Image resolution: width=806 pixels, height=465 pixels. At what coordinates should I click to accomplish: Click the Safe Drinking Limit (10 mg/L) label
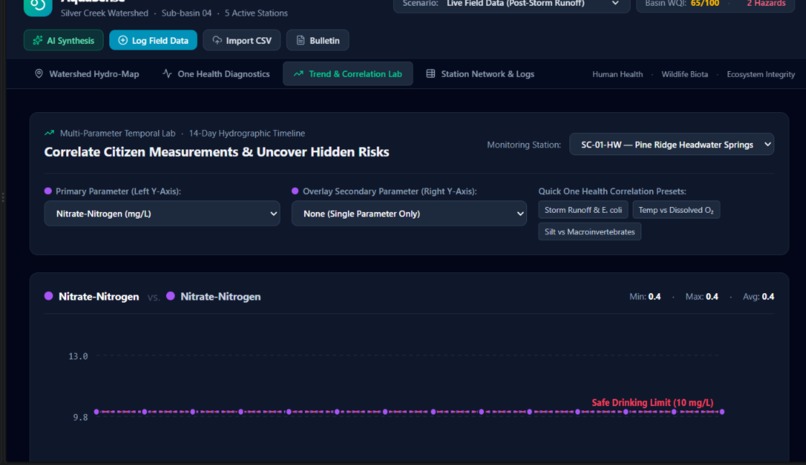[652, 402]
